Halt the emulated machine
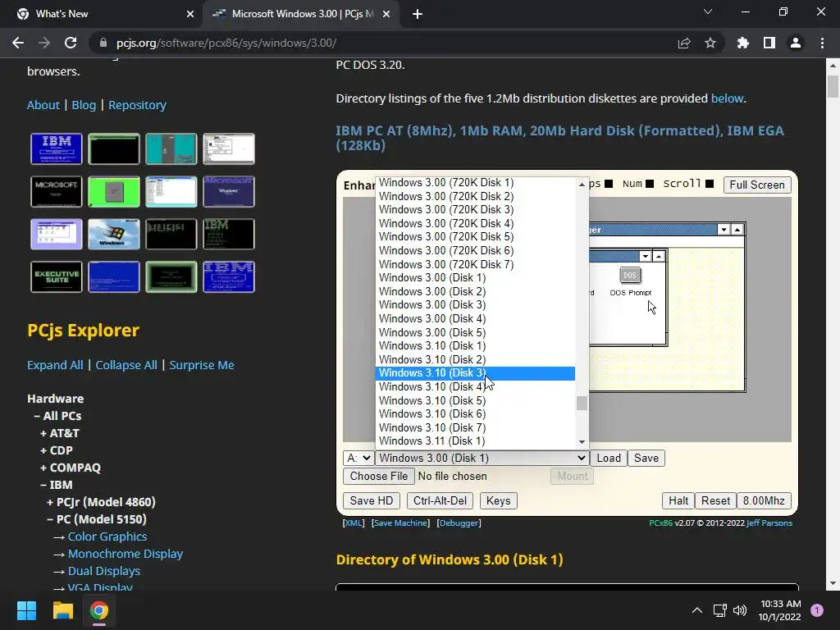This screenshot has height=630, width=840. tap(678, 501)
